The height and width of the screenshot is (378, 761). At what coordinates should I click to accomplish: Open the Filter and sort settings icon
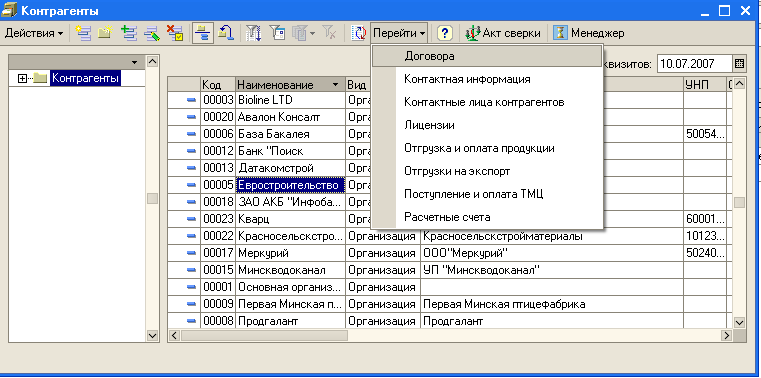253,33
